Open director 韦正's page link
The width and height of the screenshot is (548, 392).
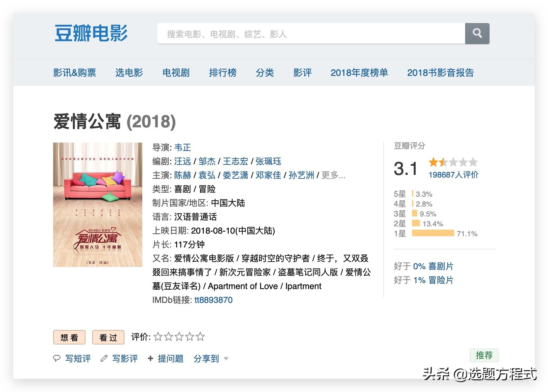(183, 147)
